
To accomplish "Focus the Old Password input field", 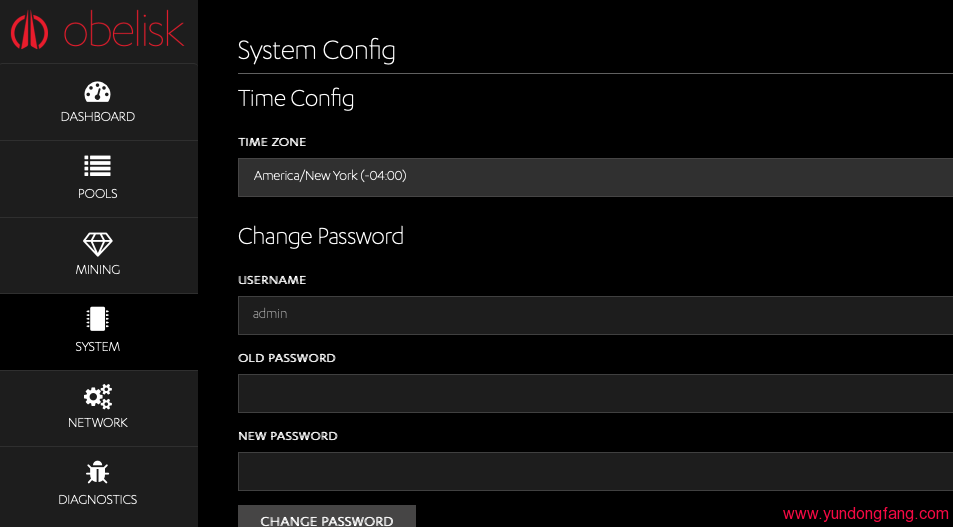I will pos(595,393).
